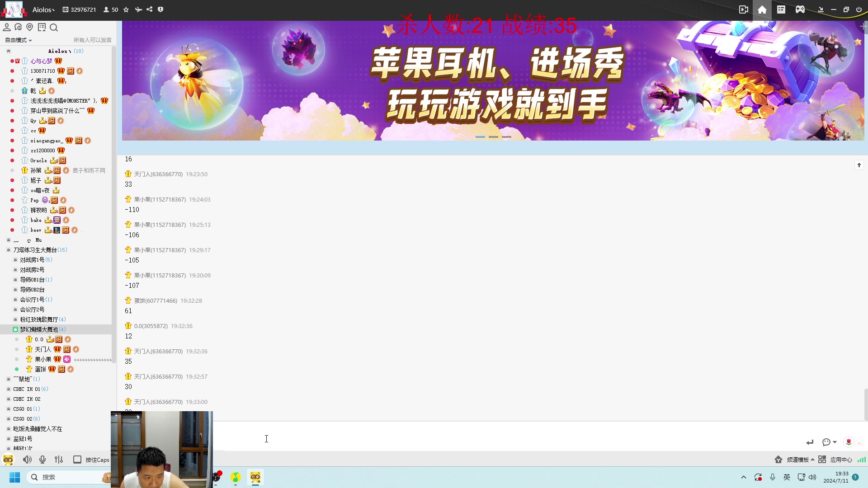This screenshot has width=868, height=488.
Task: Click the location pin icon in the sidebar toolbar
Action: [x=30, y=28]
